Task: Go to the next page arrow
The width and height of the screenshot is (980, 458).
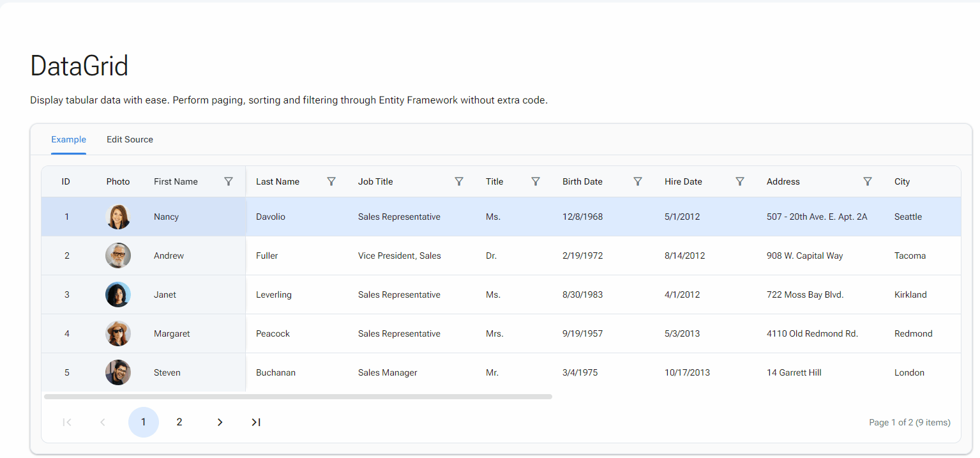Action: 220,422
